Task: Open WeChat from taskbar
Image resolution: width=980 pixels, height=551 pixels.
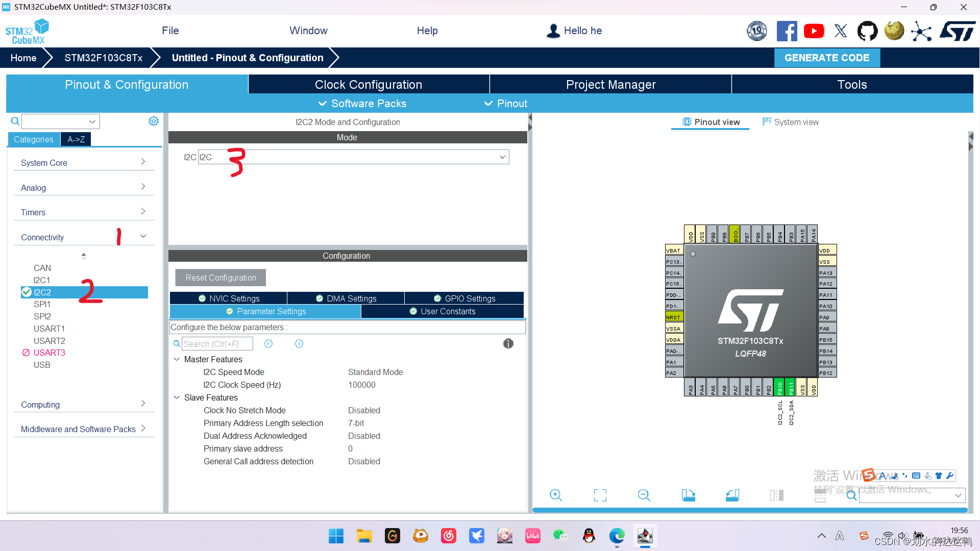Action: click(x=560, y=536)
